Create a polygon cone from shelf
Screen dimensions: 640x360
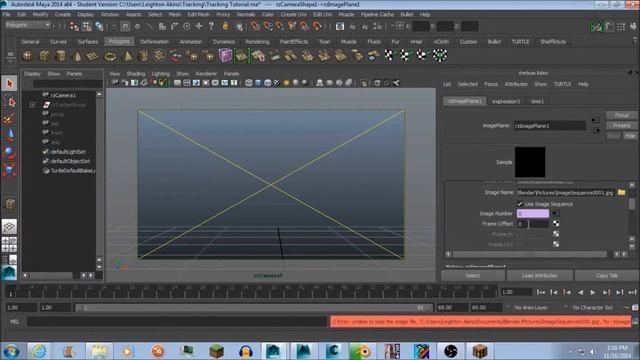coord(77,56)
